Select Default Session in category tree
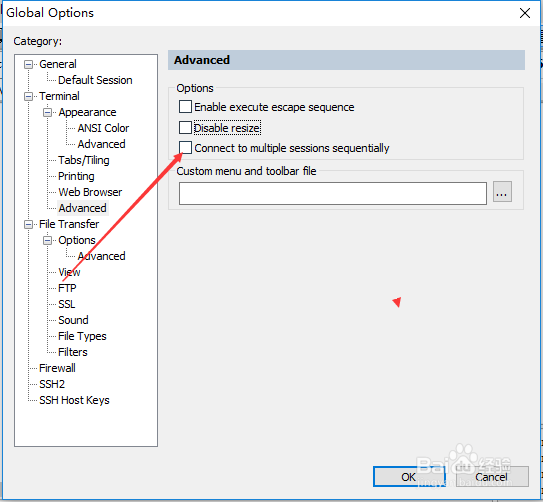 (x=95, y=80)
